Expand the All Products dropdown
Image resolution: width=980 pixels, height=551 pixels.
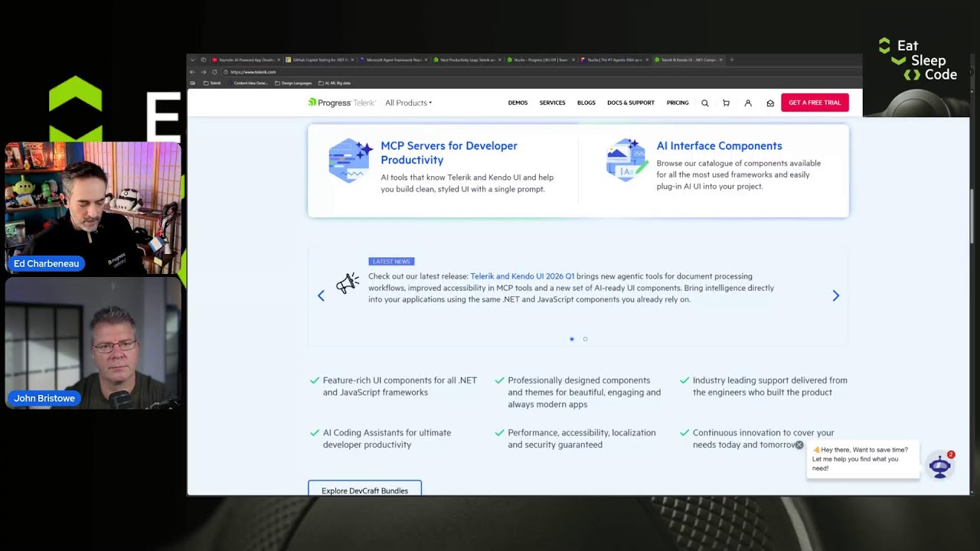tap(408, 103)
